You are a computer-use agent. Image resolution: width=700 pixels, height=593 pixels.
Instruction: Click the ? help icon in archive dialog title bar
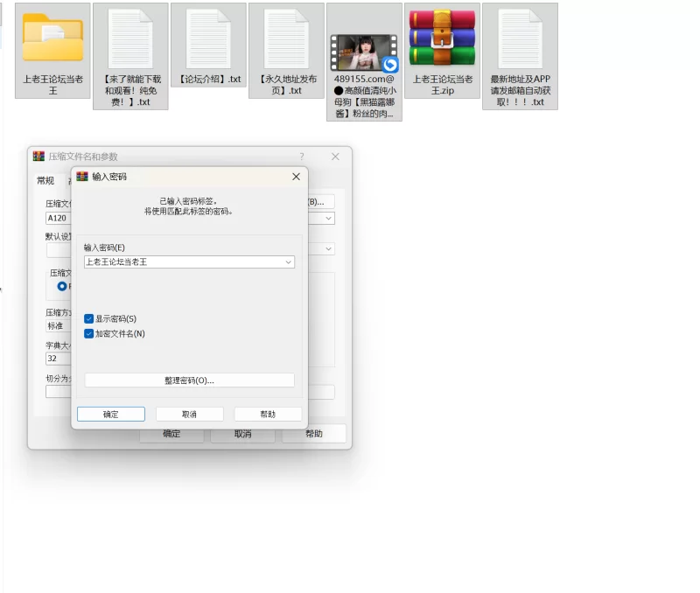[302, 157]
